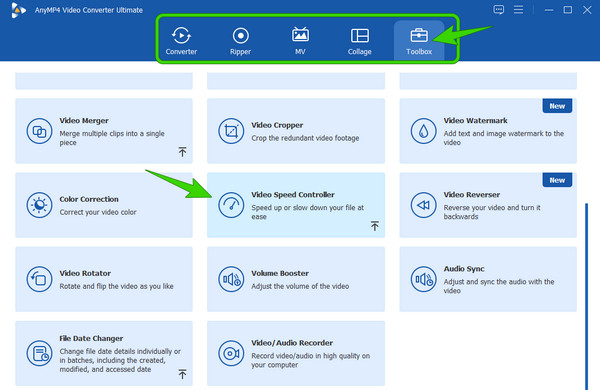This screenshot has height=390, width=600.
Task: Click the toolbox vertical scrollbar
Action: tap(586, 297)
